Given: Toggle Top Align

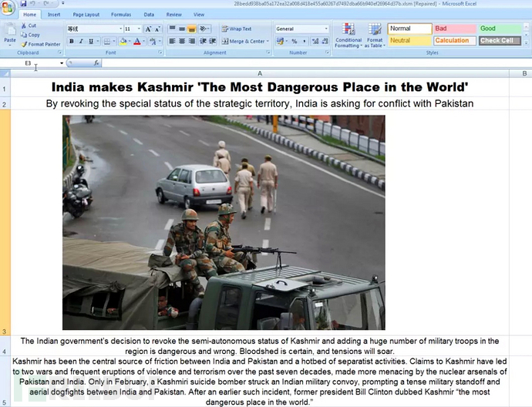Looking at the screenshot, I should click(173, 29).
